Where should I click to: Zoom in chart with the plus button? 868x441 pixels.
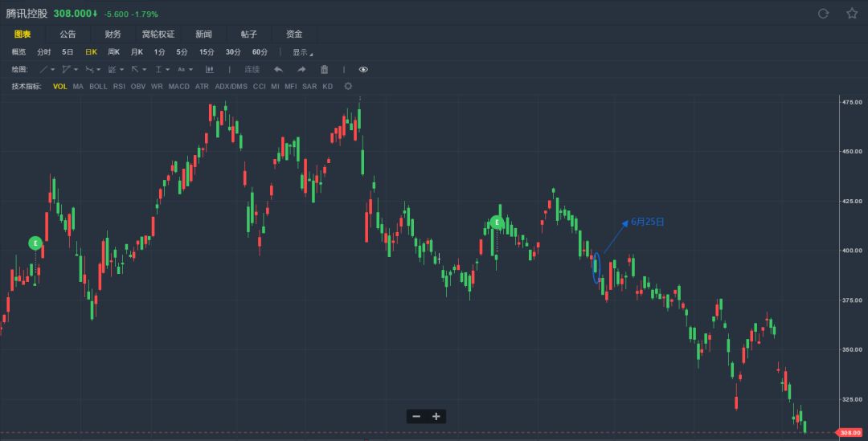point(436,416)
